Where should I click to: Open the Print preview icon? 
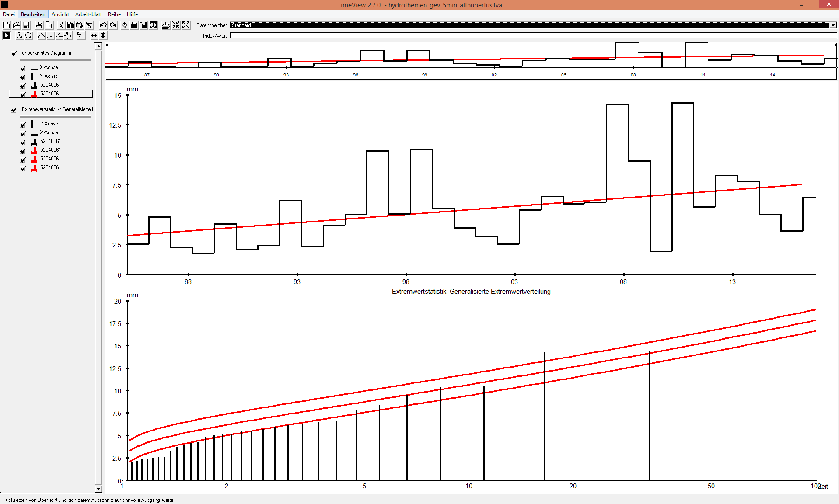pos(49,25)
